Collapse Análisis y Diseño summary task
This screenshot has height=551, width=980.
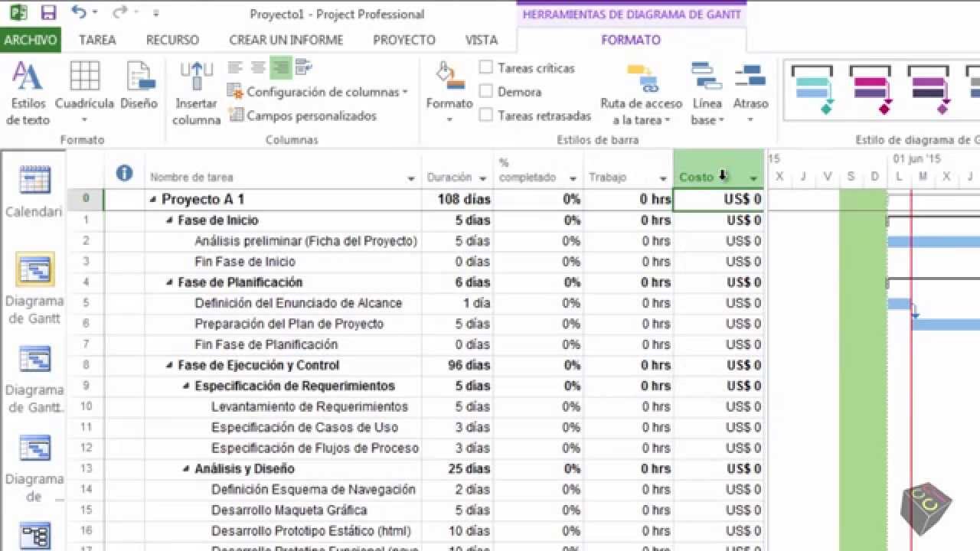click(x=186, y=469)
